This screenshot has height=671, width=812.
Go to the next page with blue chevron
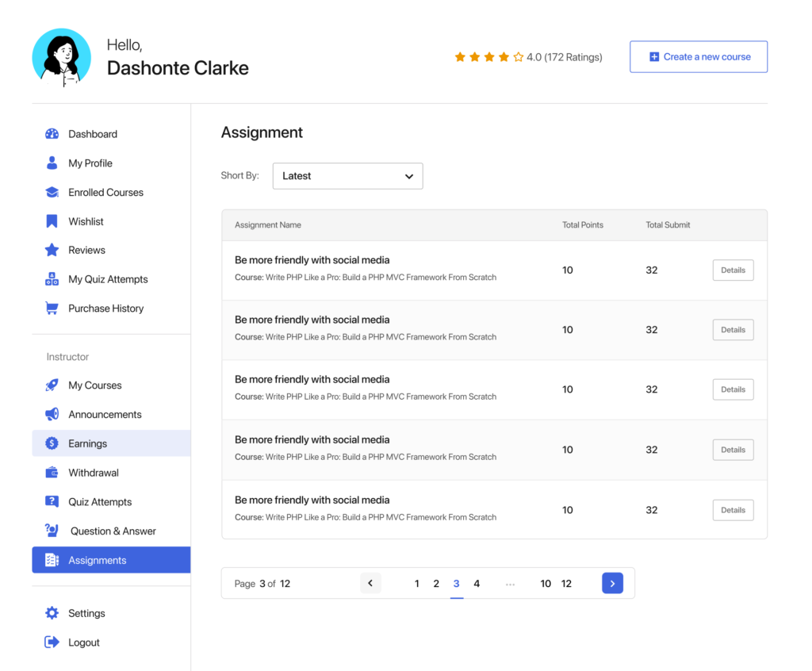pyautogui.click(x=612, y=584)
